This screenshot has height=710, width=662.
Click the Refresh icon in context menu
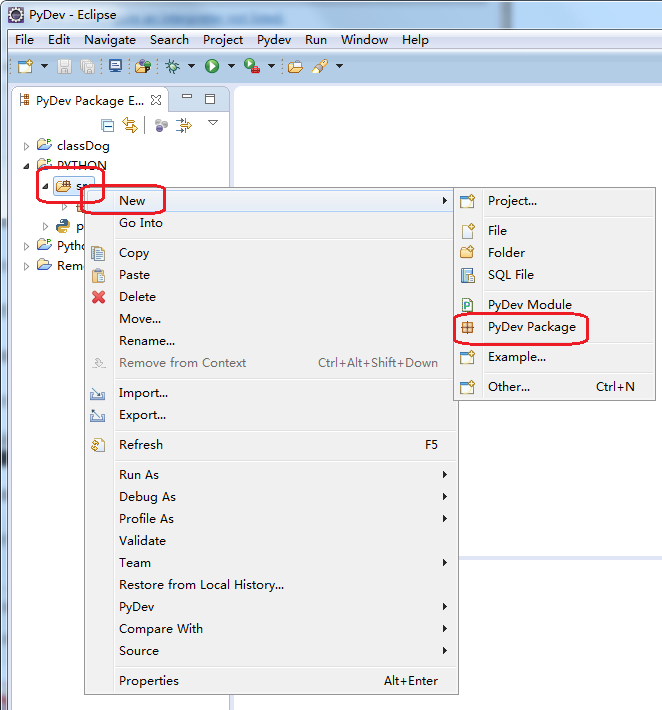(x=98, y=445)
